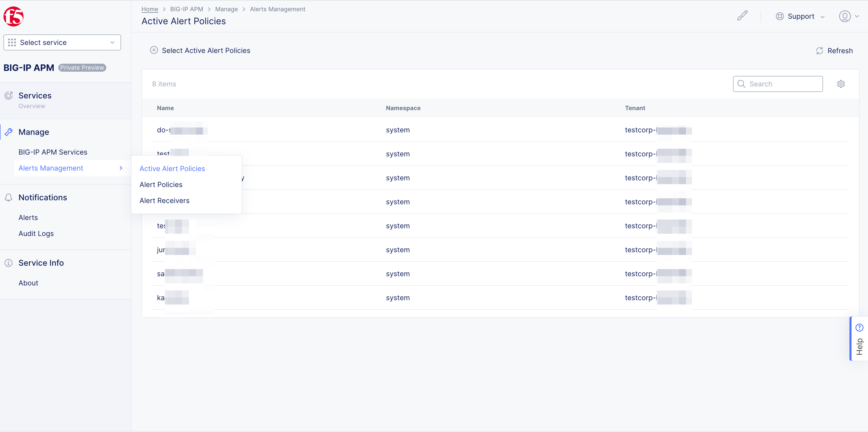868x432 pixels.
Task: Click the user account avatar icon
Action: click(x=845, y=16)
